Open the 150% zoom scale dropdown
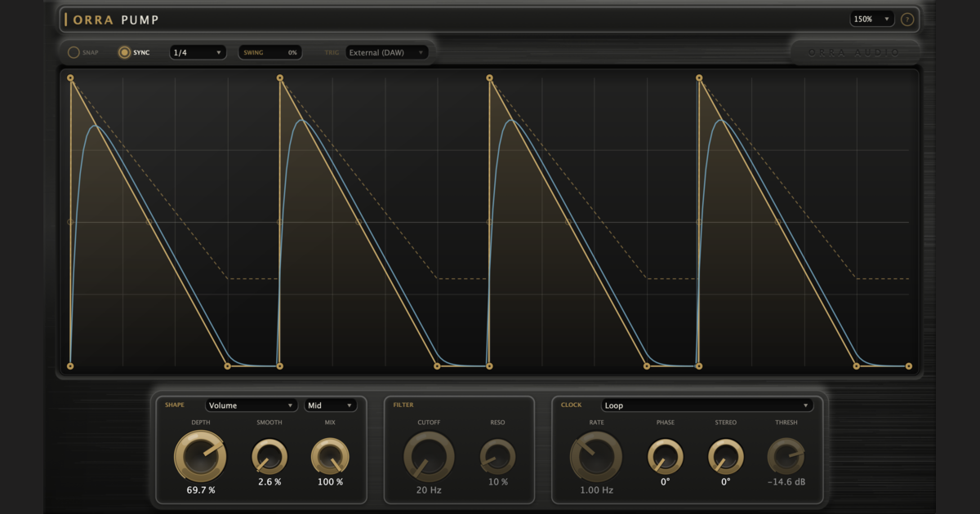The width and height of the screenshot is (980, 514). (x=871, y=19)
